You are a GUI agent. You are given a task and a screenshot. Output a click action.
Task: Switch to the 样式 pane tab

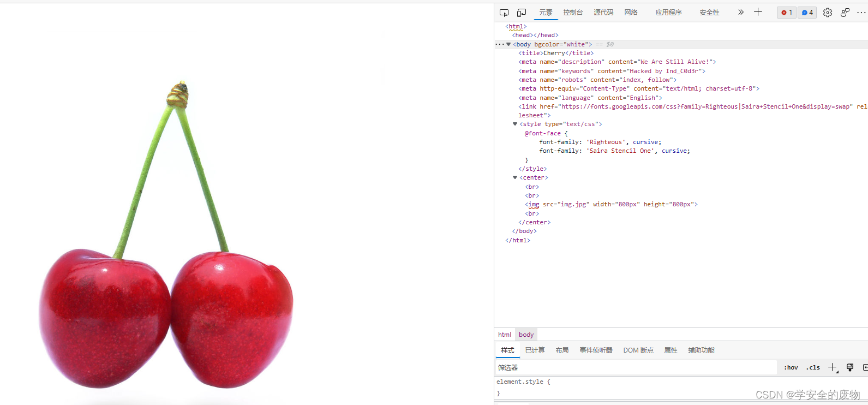point(508,350)
